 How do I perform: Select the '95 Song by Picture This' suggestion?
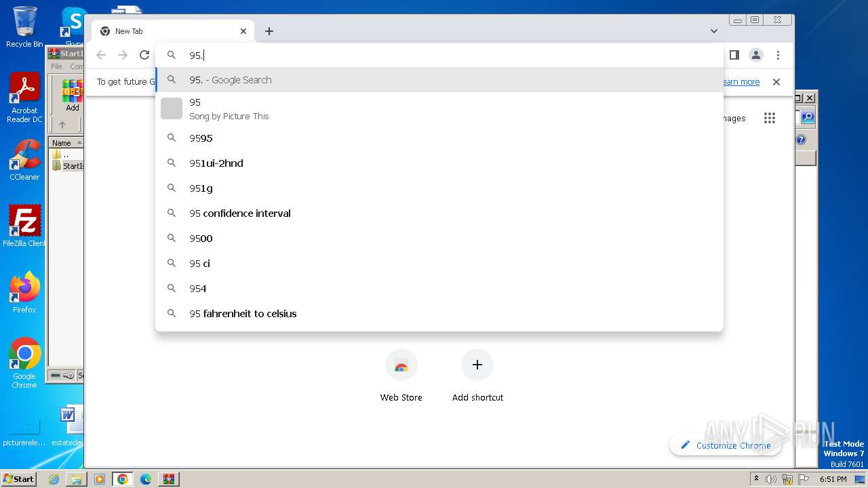[439, 108]
